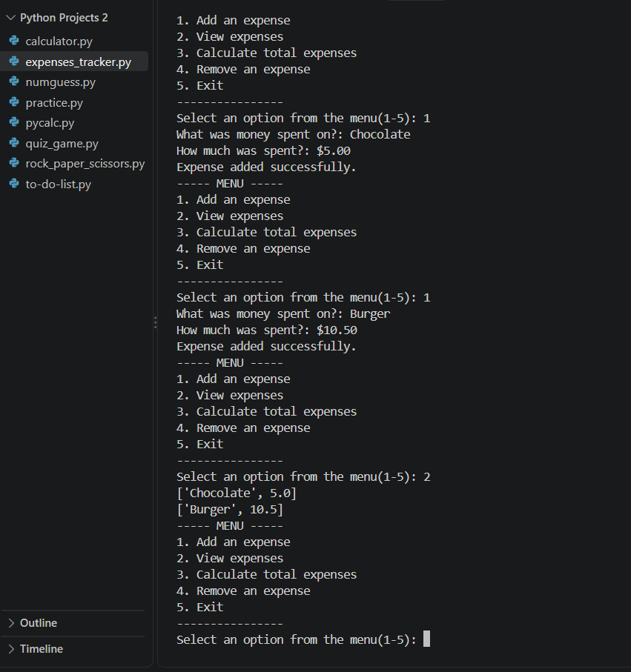The height and width of the screenshot is (672, 631).
Task: Click the Python icon beside to-do-list.py
Action: (14, 184)
